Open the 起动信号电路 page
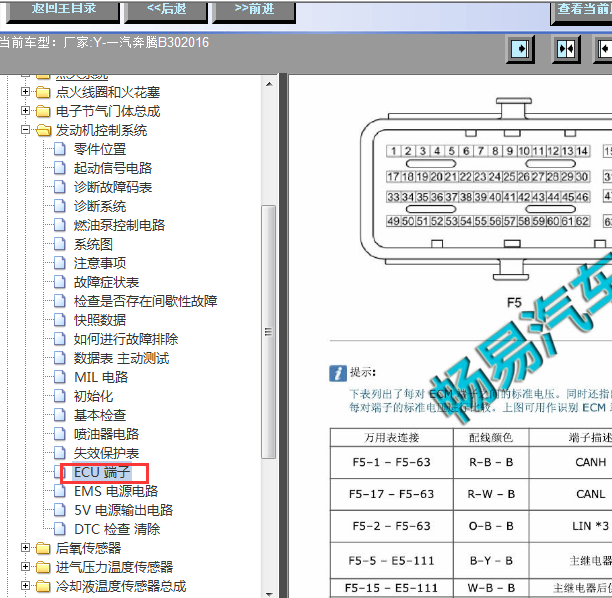The width and height of the screenshot is (612, 598). [x=113, y=168]
